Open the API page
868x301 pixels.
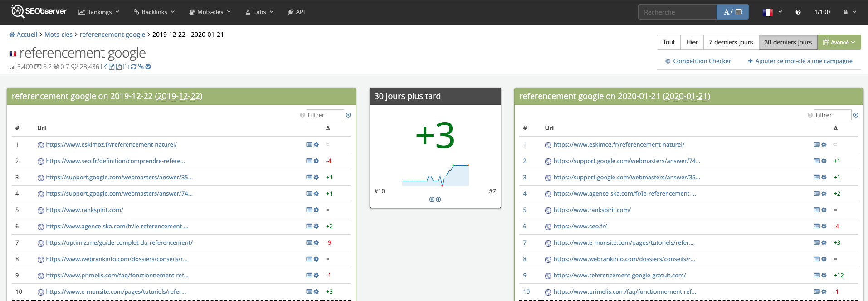(296, 12)
